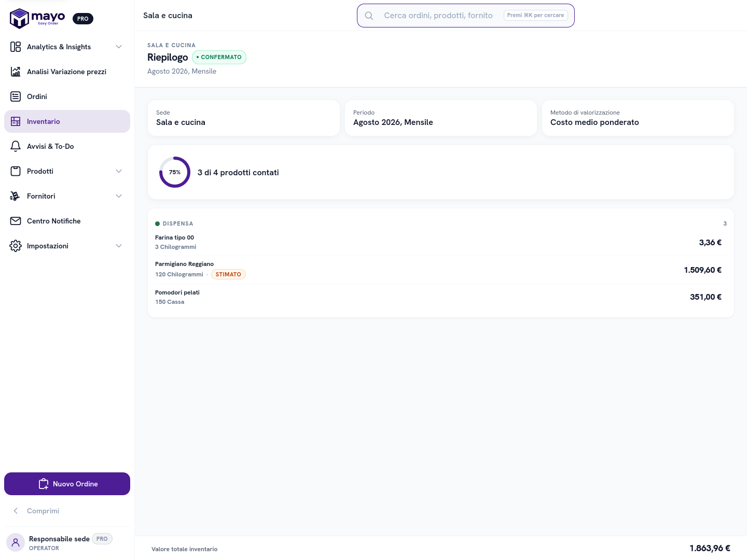Click the Analisi Variazione prezzi chart icon
Screen dimensions: 747x560
point(16,72)
